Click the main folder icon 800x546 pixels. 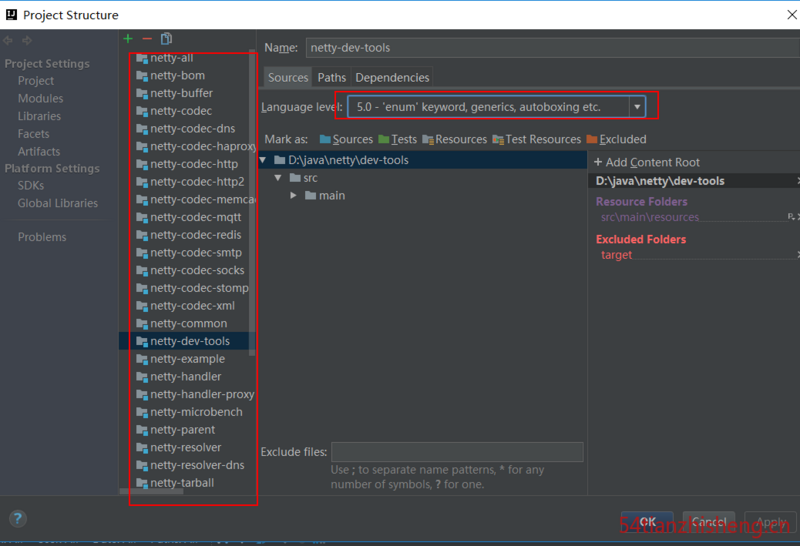click(x=310, y=195)
